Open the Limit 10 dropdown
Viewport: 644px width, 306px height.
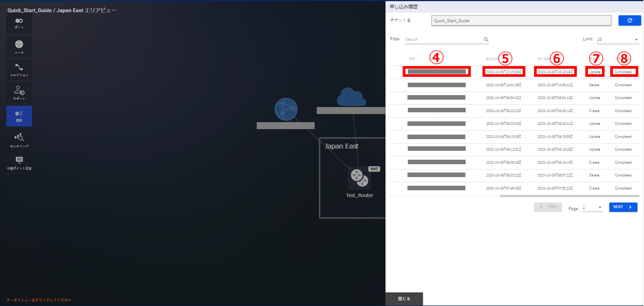tap(618, 39)
